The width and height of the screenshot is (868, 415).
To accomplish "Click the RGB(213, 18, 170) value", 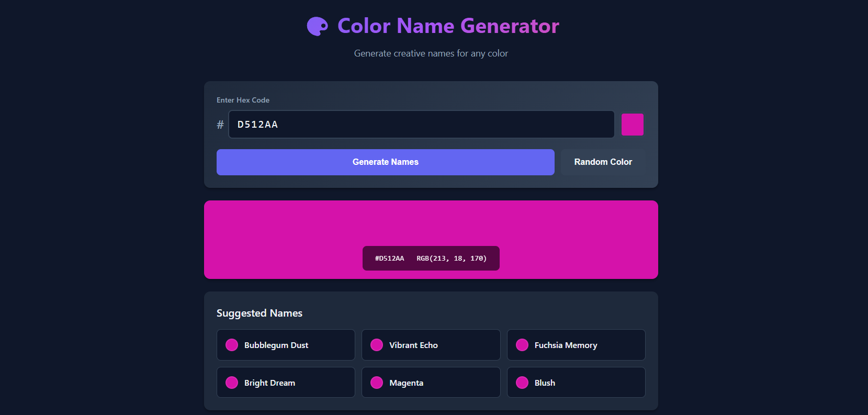I will (452, 259).
